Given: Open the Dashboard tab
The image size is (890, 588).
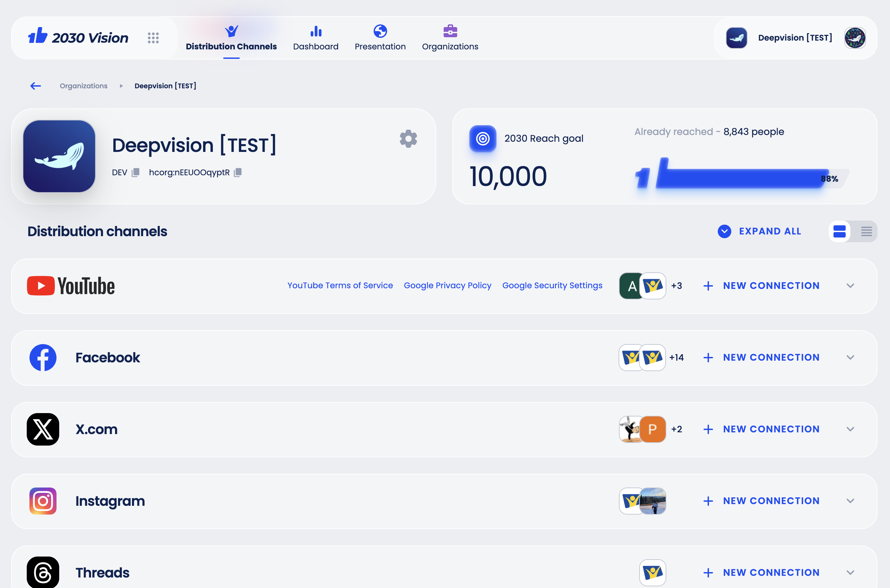Looking at the screenshot, I should [316, 38].
